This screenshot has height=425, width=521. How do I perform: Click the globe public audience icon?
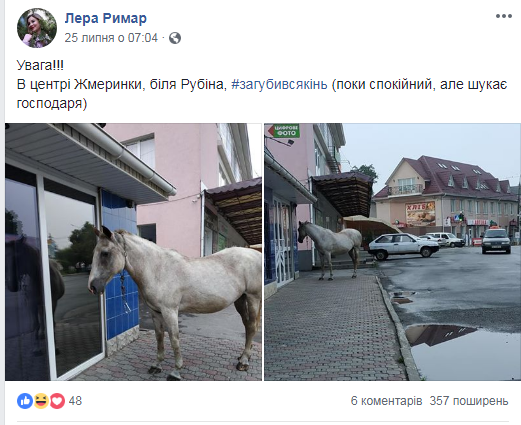[x=175, y=38]
